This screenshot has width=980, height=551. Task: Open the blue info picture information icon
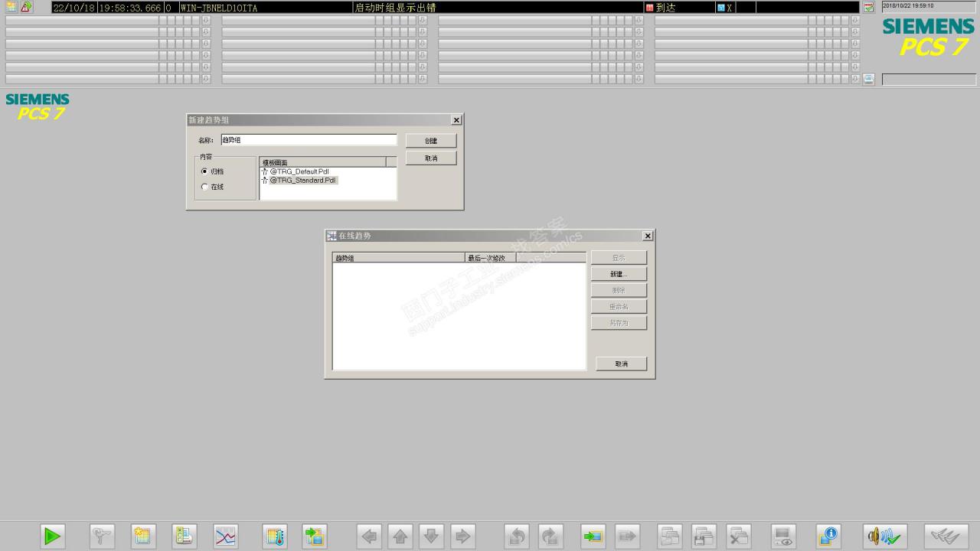(x=828, y=536)
